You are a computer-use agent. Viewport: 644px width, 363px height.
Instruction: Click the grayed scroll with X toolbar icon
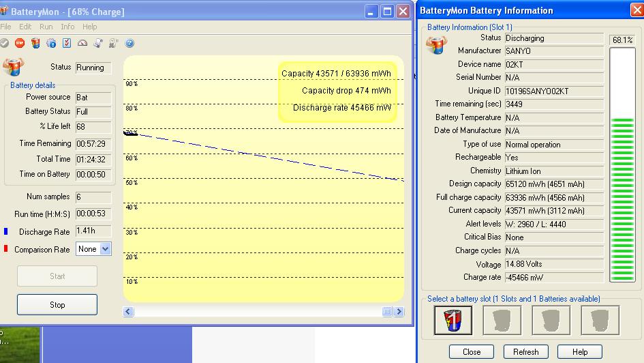click(x=113, y=43)
